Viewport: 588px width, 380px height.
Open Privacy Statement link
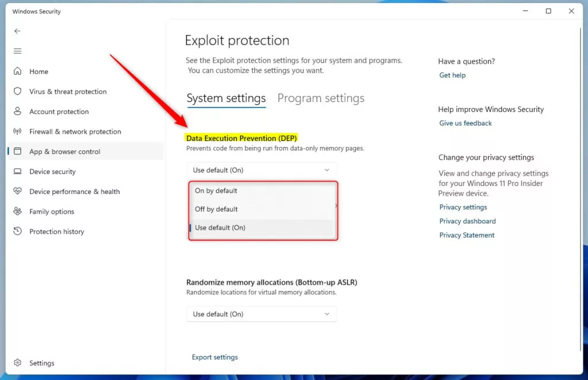(467, 235)
